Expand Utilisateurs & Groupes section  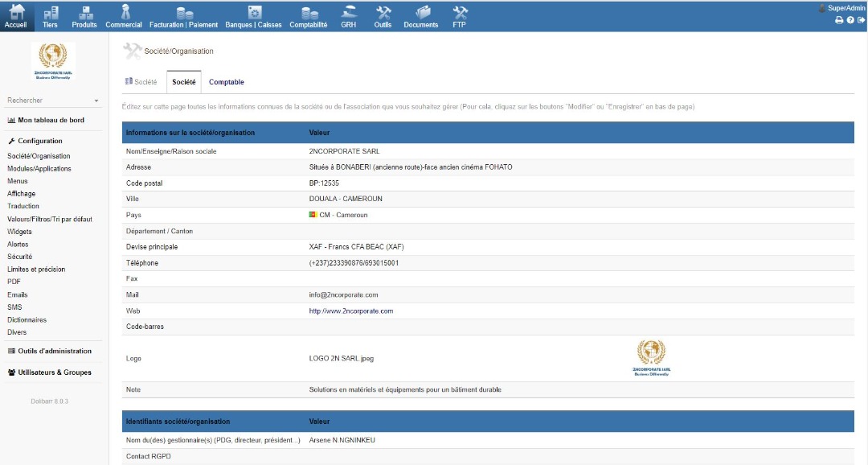pos(54,372)
